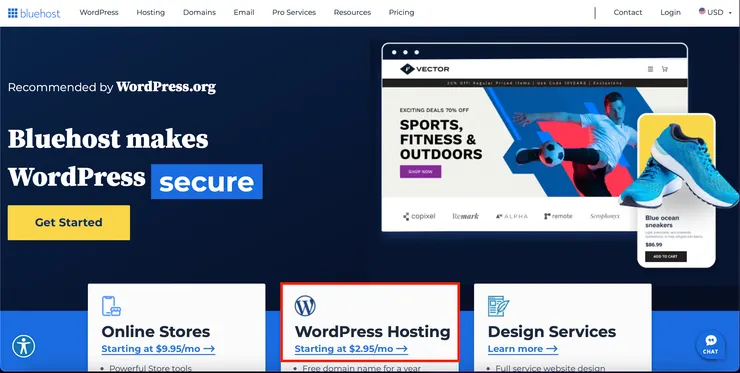The width and height of the screenshot is (740, 373).
Task: Click the Login link in the header
Action: point(670,12)
